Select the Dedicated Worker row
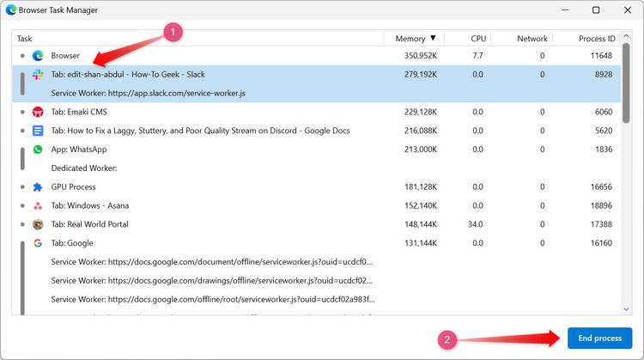644x360 pixels. click(316, 168)
